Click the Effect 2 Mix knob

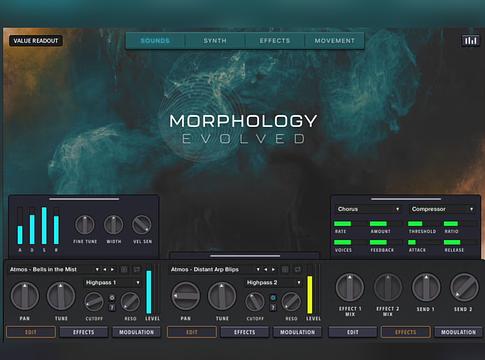click(x=388, y=287)
